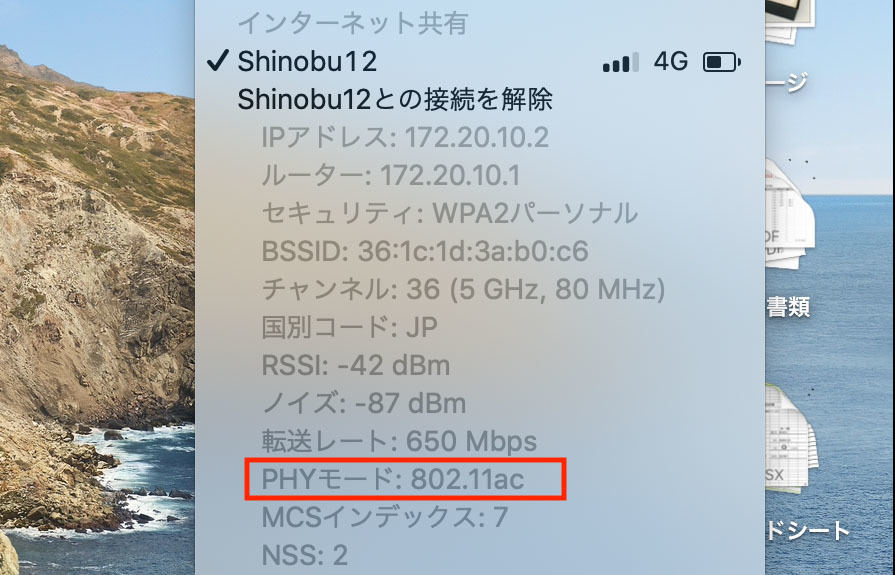
Task: Click the cellular signal bars icon
Action: point(620,62)
